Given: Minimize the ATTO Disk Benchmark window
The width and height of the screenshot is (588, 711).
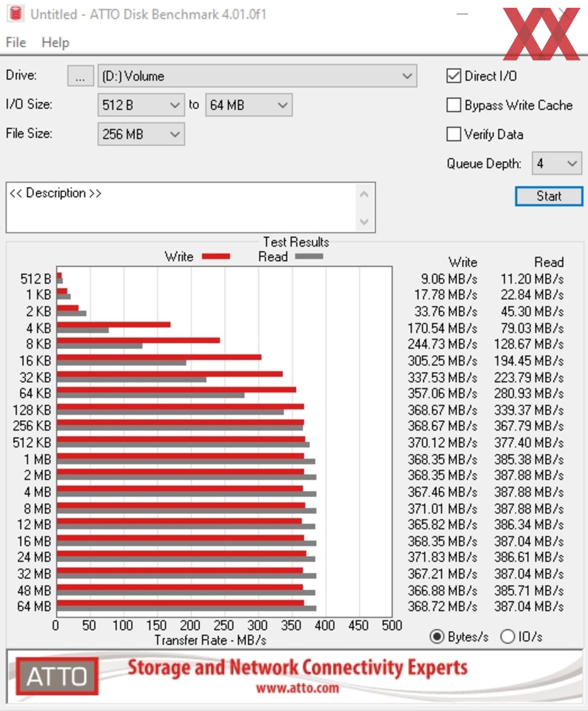Looking at the screenshot, I should 462,14.
